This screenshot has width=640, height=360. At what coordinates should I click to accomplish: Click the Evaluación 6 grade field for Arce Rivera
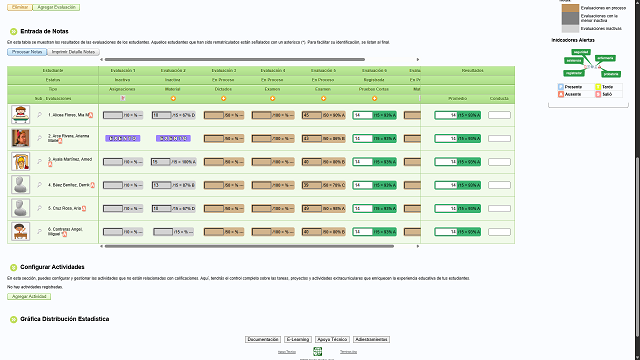[x=362, y=139]
